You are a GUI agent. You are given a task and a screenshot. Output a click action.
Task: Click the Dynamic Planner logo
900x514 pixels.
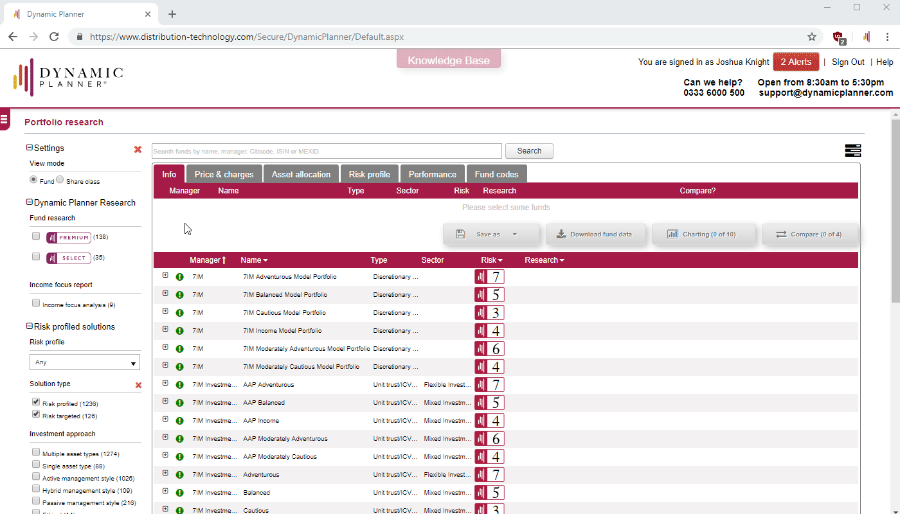(x=68, y=77)
